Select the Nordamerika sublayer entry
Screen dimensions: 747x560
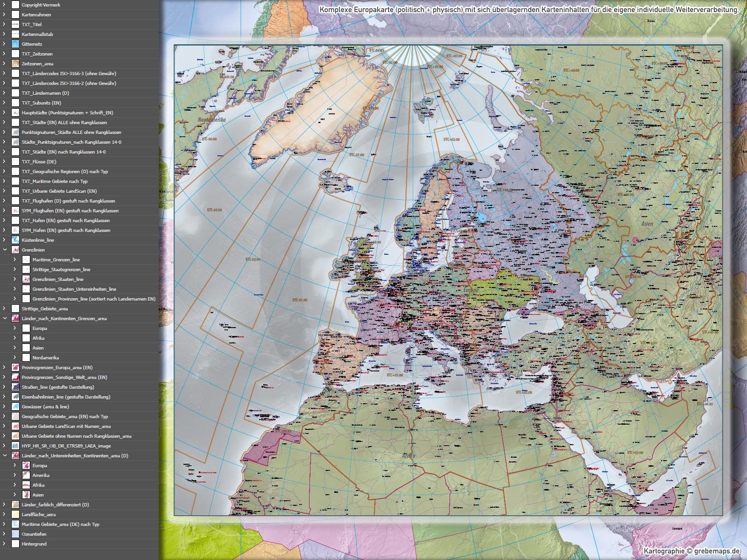(x=45, y=357)
